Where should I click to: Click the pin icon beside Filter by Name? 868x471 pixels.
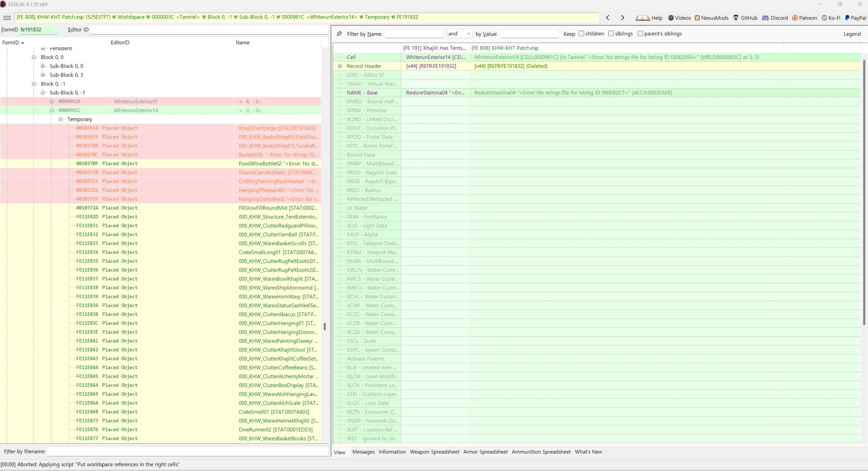coord(339,34)
